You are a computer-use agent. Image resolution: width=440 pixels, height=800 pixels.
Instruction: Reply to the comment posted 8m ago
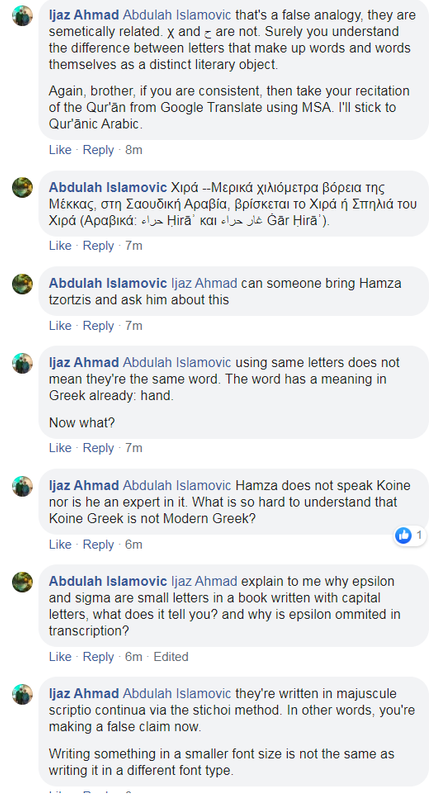(98, 150)
